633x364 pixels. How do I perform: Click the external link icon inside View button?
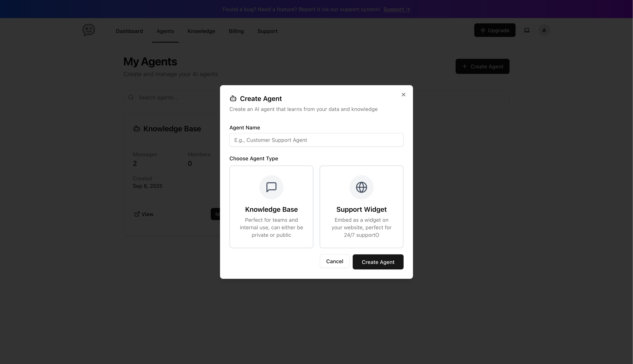point(137,214)
